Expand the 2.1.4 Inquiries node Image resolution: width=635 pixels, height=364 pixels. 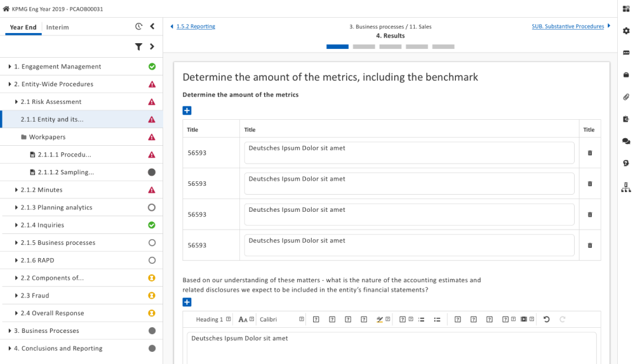[x=16, y=225]
